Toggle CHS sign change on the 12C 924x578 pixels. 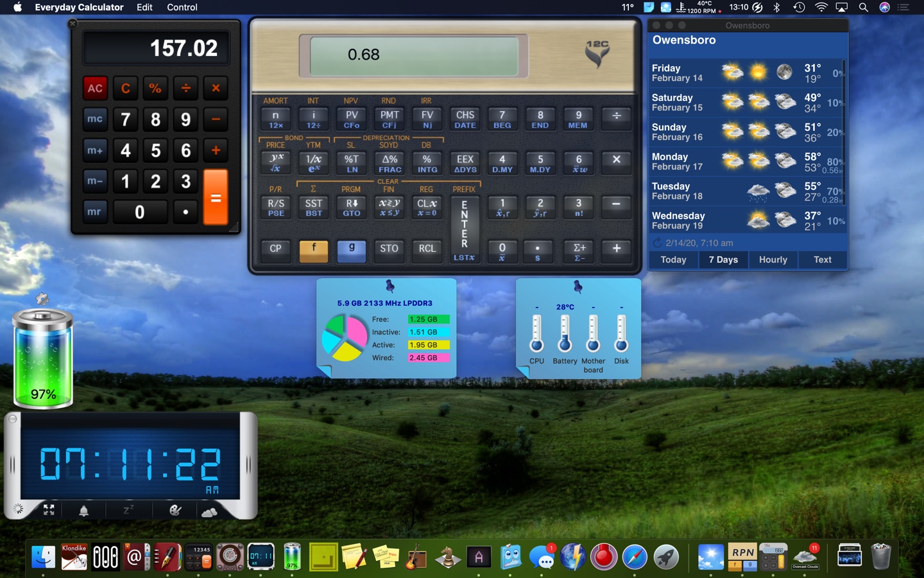click(x=465, y=119)
